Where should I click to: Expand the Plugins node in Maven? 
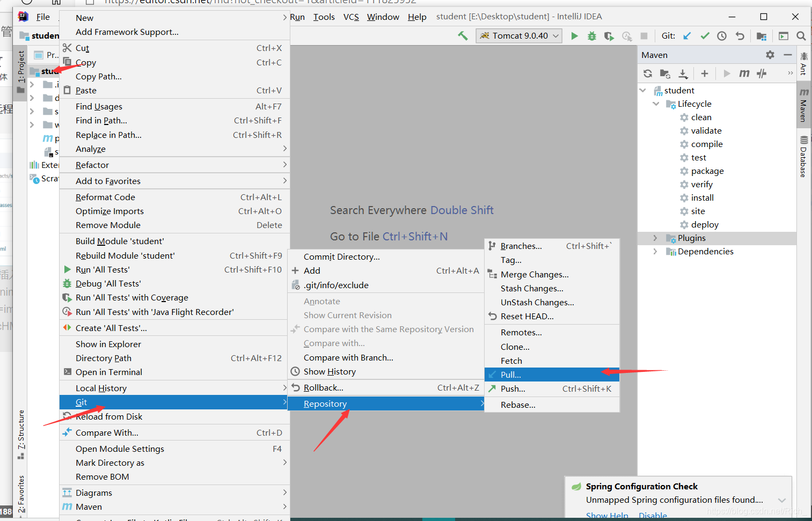point(655,238)
